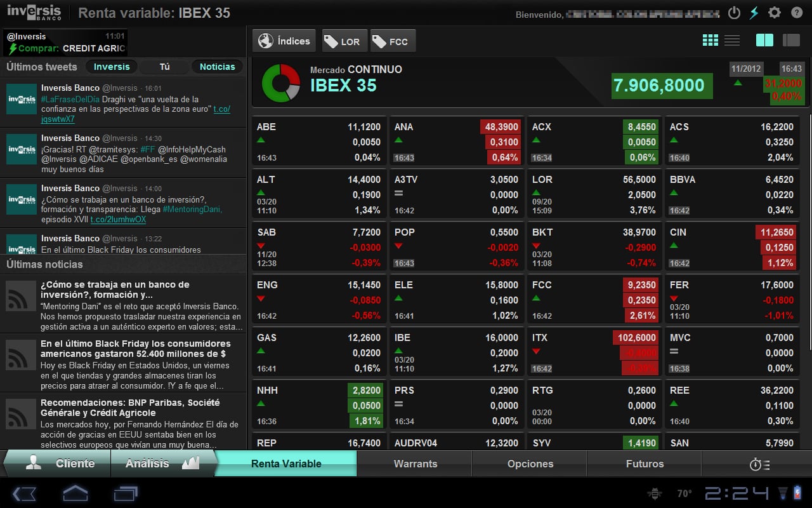The image size is (812, 508).
Task: Tap the CIN price 11,2650
Action: point(776,232)
